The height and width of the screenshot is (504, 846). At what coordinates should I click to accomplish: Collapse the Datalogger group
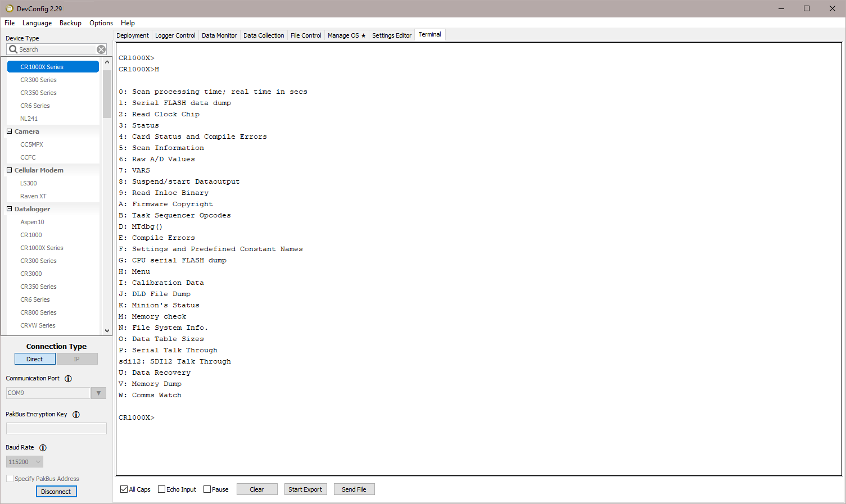coord(9,209)
